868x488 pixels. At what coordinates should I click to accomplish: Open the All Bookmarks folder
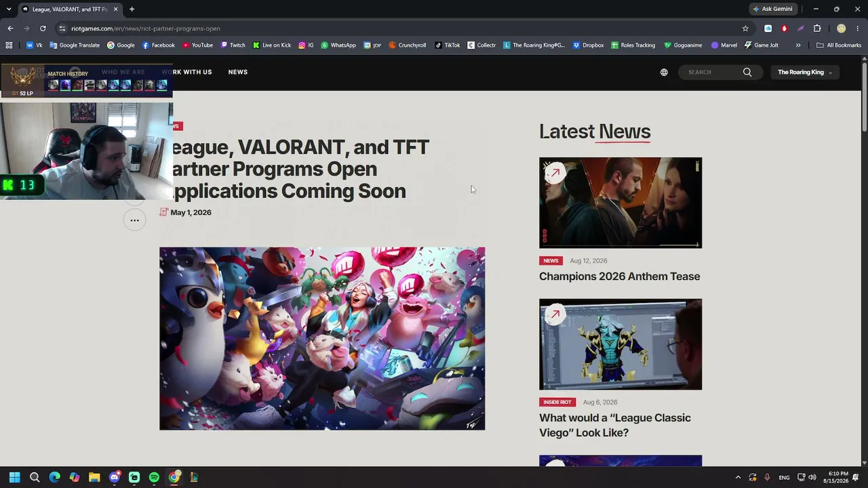point(839,45)
